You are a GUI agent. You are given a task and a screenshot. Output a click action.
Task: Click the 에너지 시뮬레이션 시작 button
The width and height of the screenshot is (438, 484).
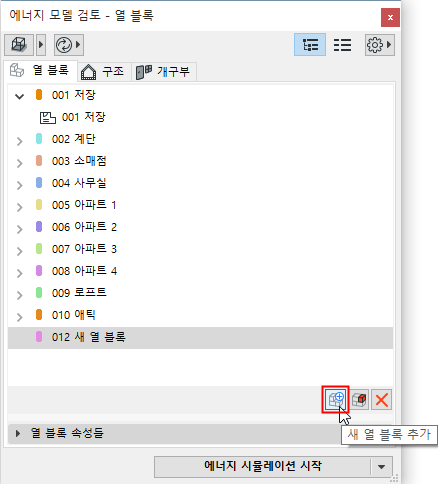(x=263, y=467)
